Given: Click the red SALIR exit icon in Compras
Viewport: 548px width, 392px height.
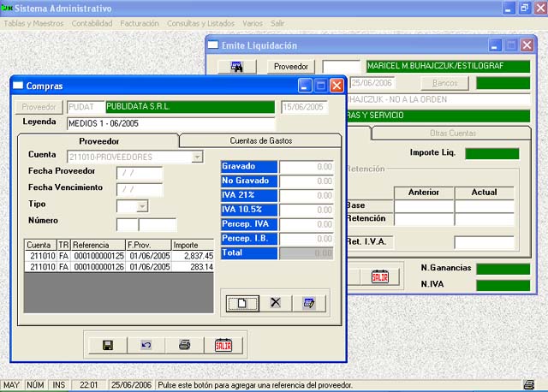Looking at the screenshot, I should tap(223, 345).
